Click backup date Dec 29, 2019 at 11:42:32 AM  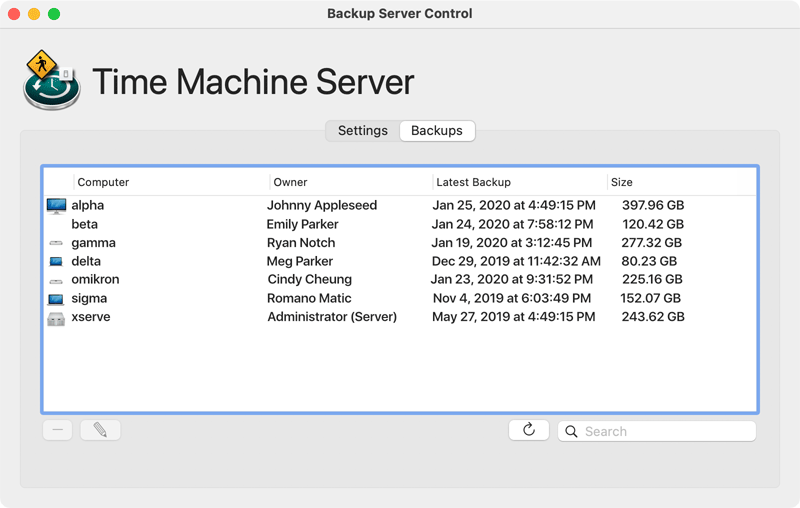pyautogui.click(x=516, y=261)
